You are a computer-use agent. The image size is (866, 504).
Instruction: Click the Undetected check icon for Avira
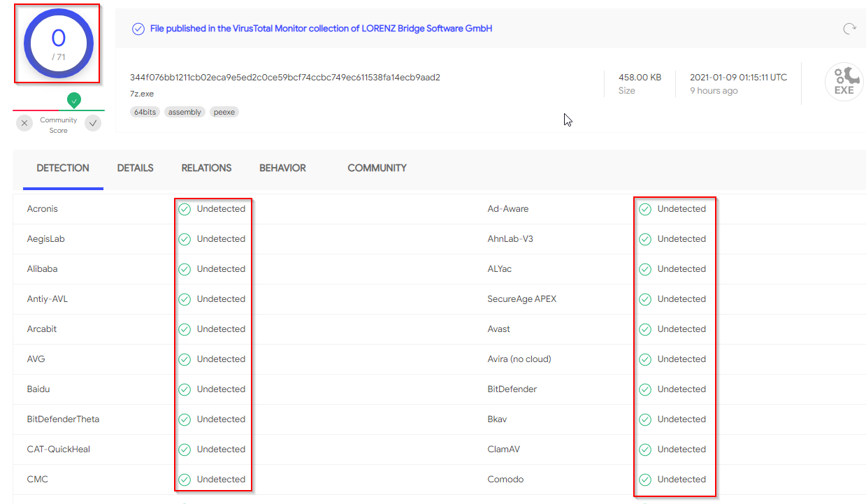(645, 359)
